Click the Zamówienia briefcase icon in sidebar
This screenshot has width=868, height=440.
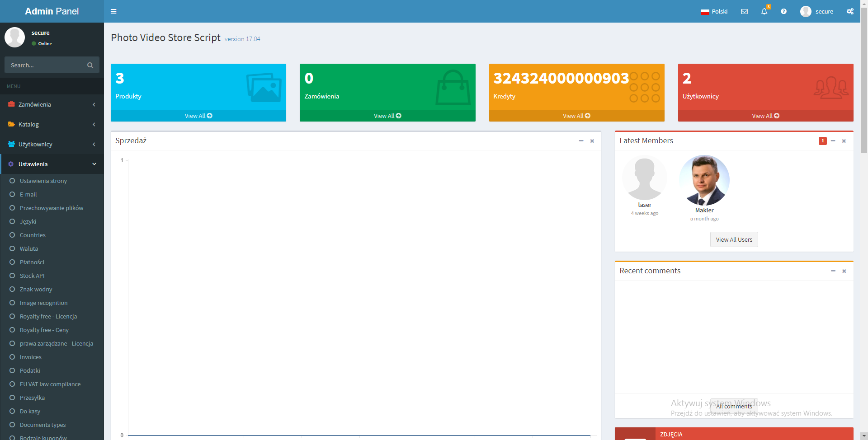pyautogui.click(x=11, y=104)
